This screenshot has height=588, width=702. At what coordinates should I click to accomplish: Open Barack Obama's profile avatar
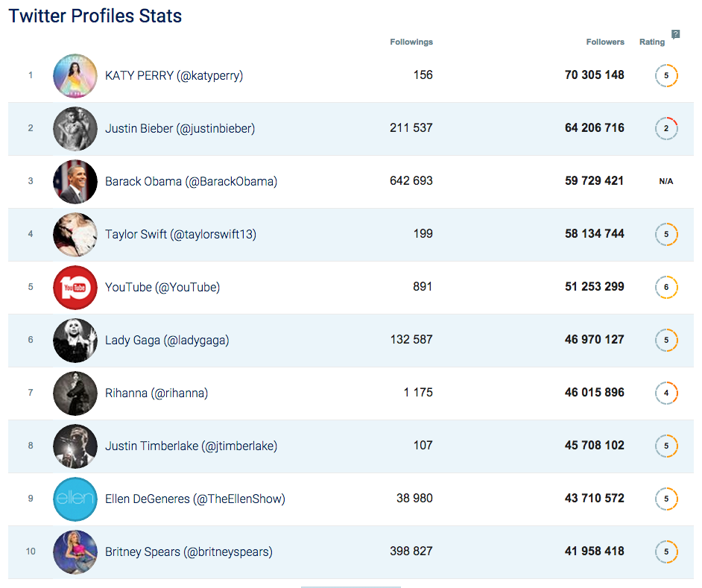point(75,181)
